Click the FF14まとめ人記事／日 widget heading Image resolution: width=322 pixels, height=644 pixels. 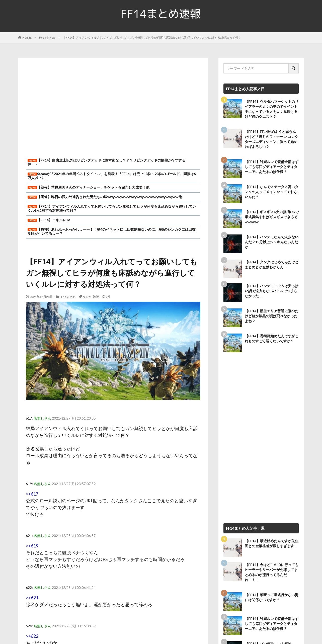261,89
